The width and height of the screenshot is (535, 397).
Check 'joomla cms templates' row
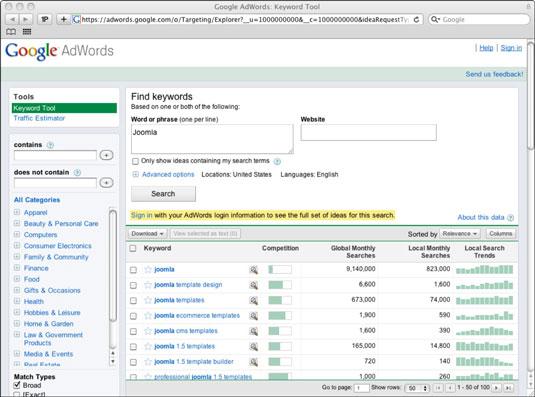tap(133, 331)
